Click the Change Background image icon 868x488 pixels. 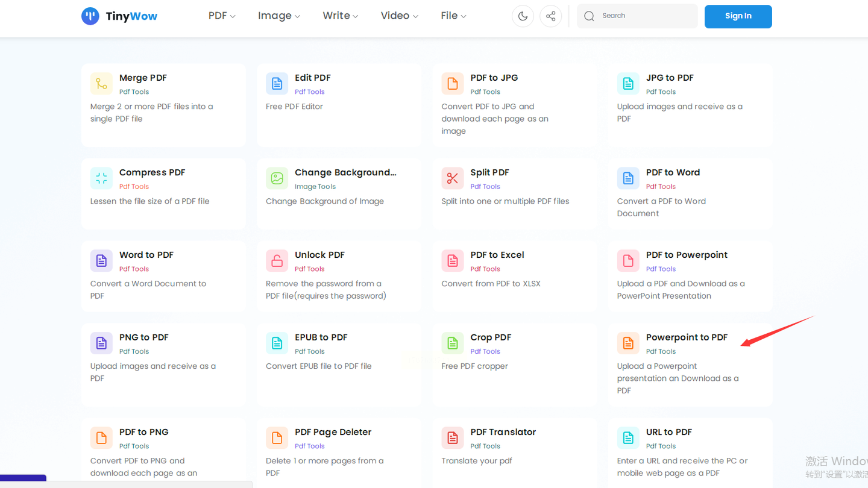point(277,178)
